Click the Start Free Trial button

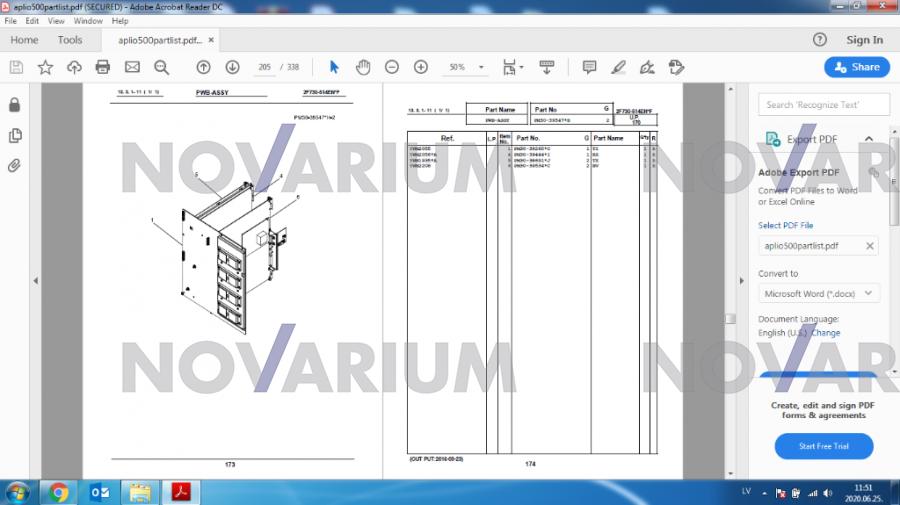(823, 446)
